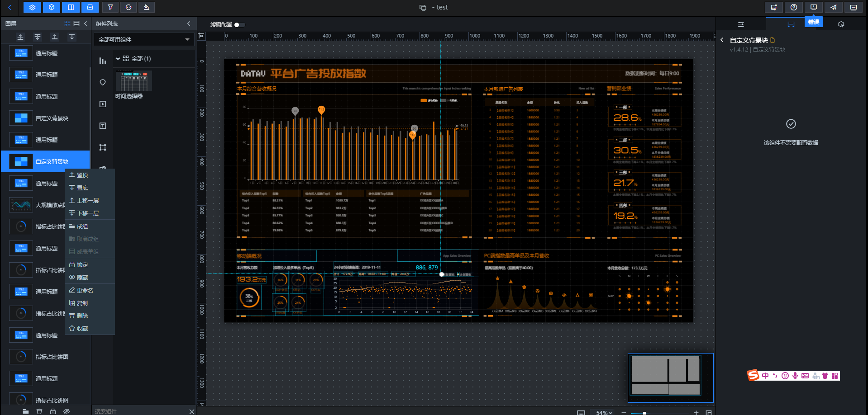
Task: Focus the 搜索组件 search field
Action: [139, 411]
